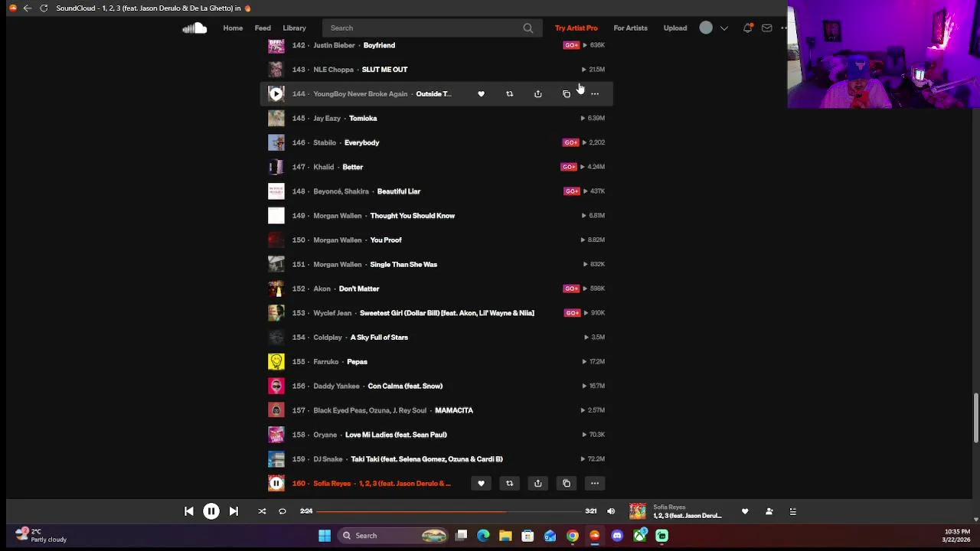Like track 144 Outside Today with the heart
This screenshot has height=551, width=980.
pyautogui.click(x=481, y=94)
